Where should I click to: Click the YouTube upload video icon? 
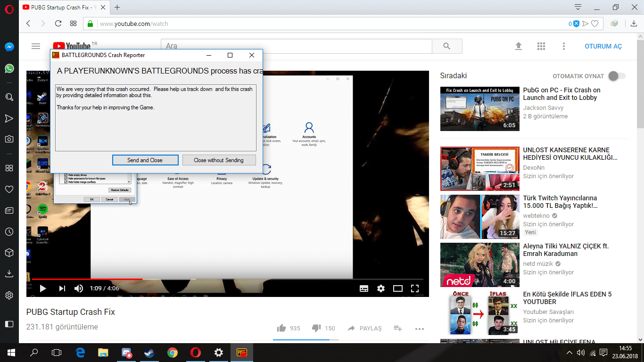pos(519,46)
